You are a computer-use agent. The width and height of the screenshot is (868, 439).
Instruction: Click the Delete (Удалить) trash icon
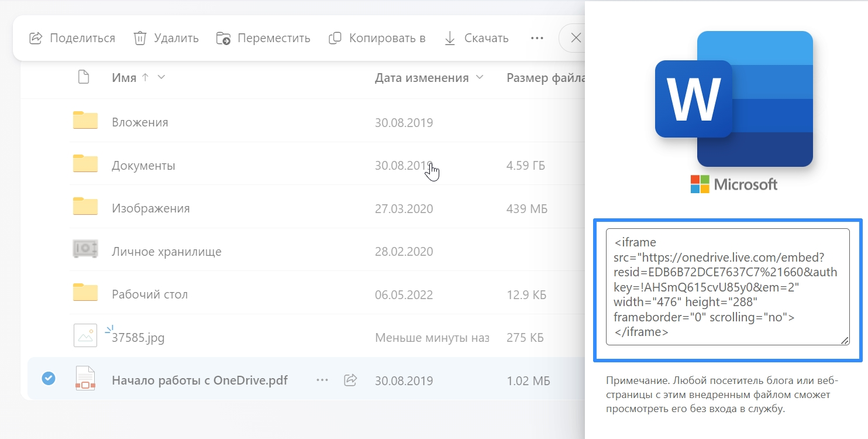pos(140,38)
